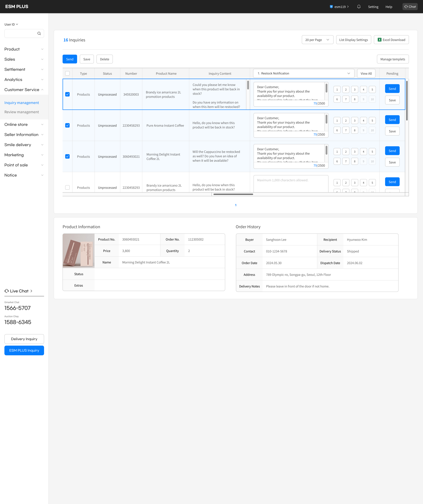The image size is (423, 504).
Task: Click the notification bell icon
Action: pyautogui.click(x=359, y=7)
